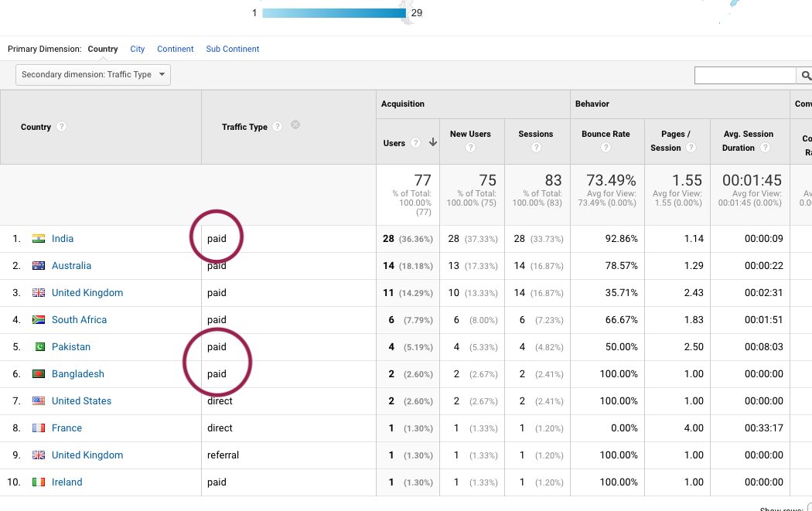This screenshot has width=812, height=511.
Task: Sort by the Sessions column header
Action: point(536,134)
